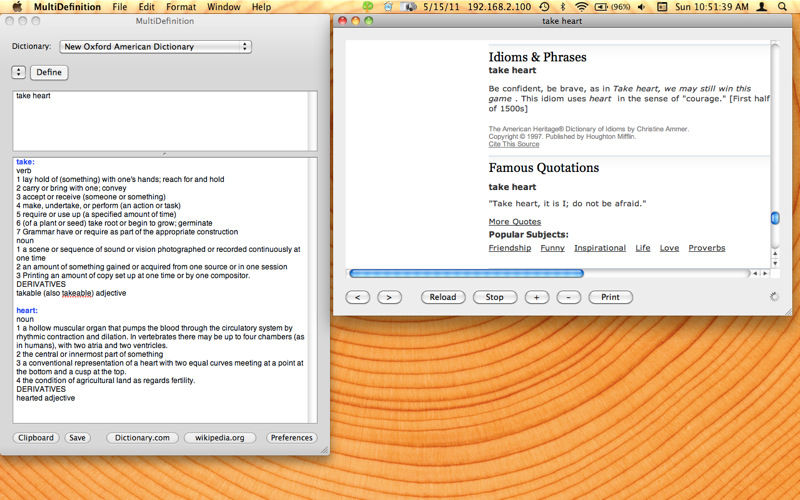Click the 'take:' heading in definitions
Image resolution: width=800 pixels, height=500 pixels.
(x=26, y=162)
